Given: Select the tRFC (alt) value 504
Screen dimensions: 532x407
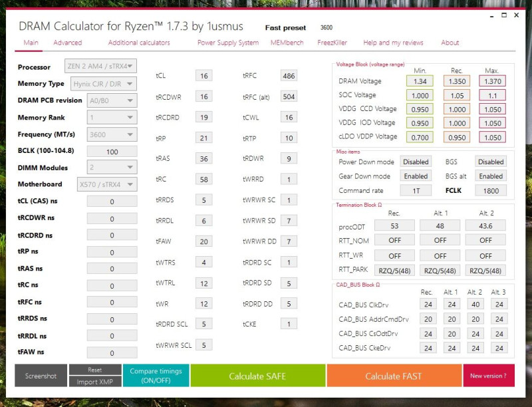Looking at the screenshot, I should [x=289, y=96].
